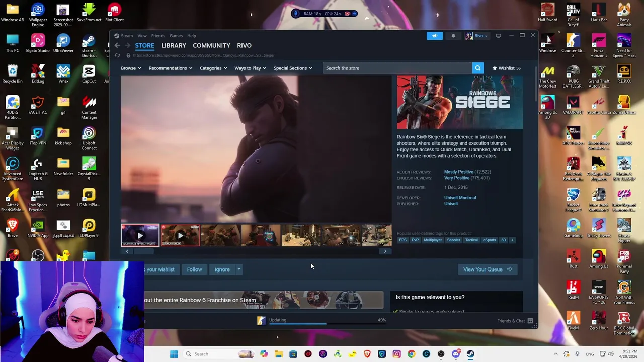This screenshot has width=644, height=362.
Task: Open Wallpaper Engine desktop icon
Action: tap(38, 15)
